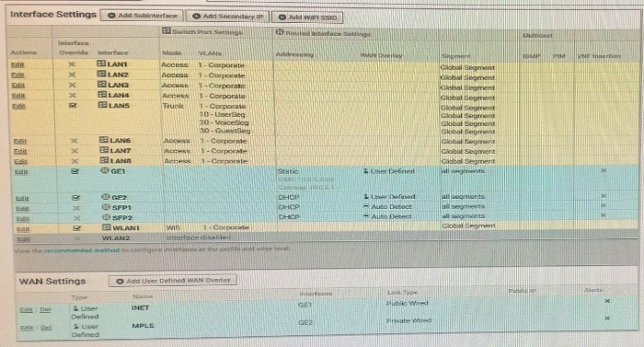The image size is (644, 347).
Task: Click the Routed Interface Settings header icon
Action: 280,32
